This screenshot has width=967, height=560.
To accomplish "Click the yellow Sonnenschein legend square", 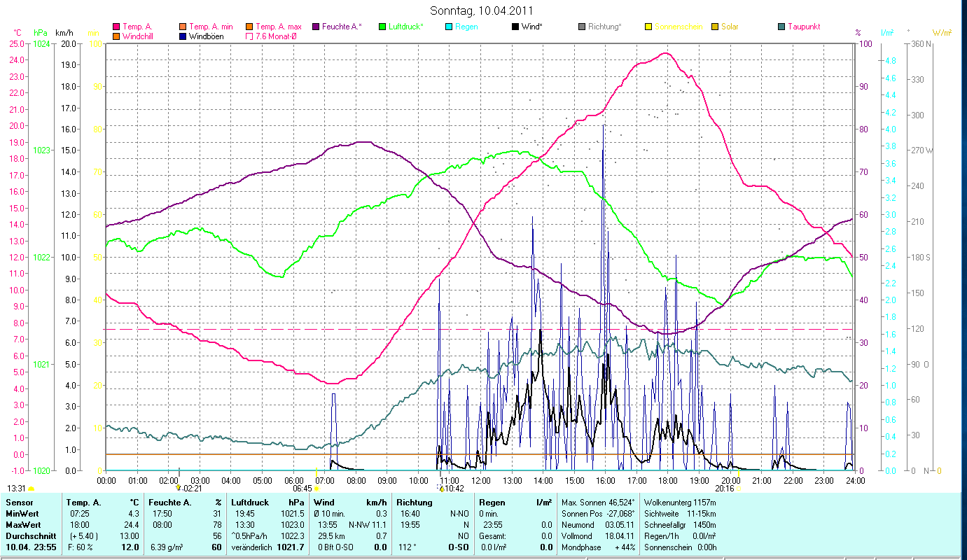I will [x=648, y=27].
